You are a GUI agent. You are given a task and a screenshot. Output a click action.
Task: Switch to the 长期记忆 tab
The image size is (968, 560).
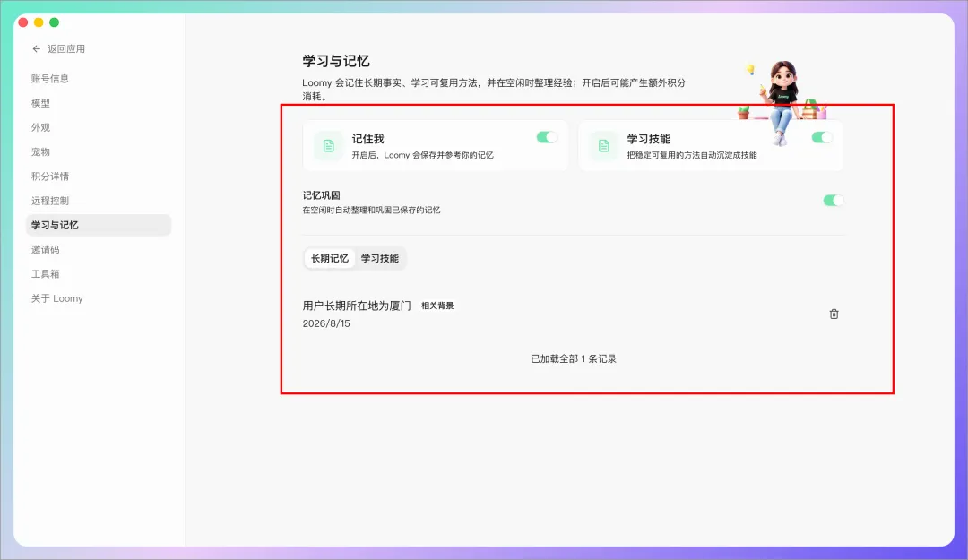[330, 258]
